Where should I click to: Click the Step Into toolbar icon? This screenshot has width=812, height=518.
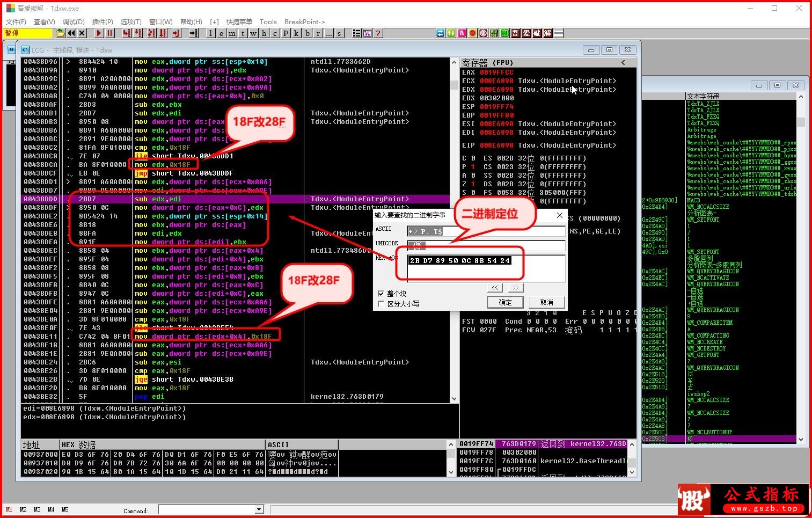[x=127, y=33]
